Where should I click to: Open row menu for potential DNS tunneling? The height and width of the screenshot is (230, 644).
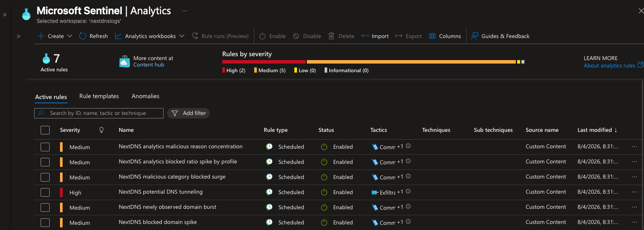pyautogui.click(x=634, y=192)
